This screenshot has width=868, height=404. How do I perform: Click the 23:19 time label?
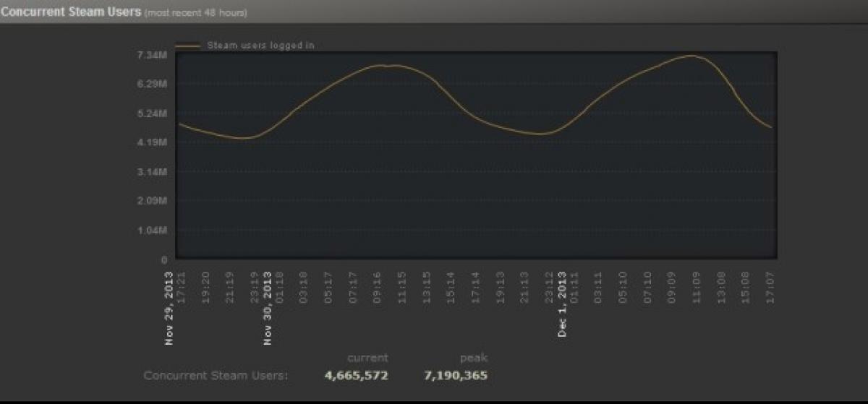click(x=255, y=287)
